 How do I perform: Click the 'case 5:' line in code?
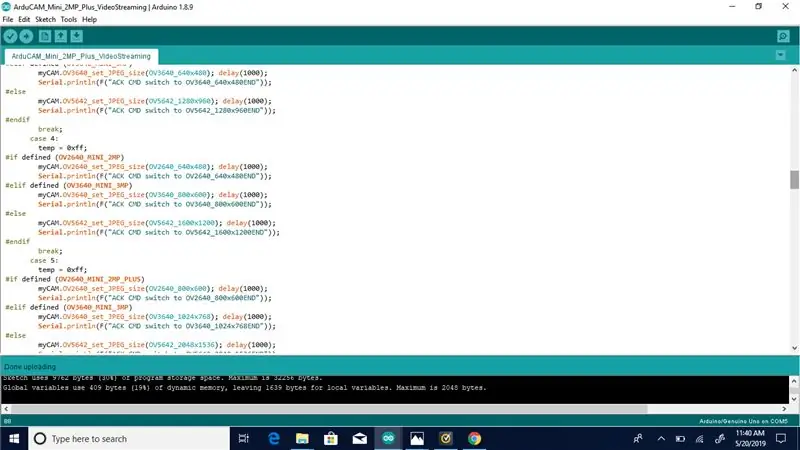point(44,260)
